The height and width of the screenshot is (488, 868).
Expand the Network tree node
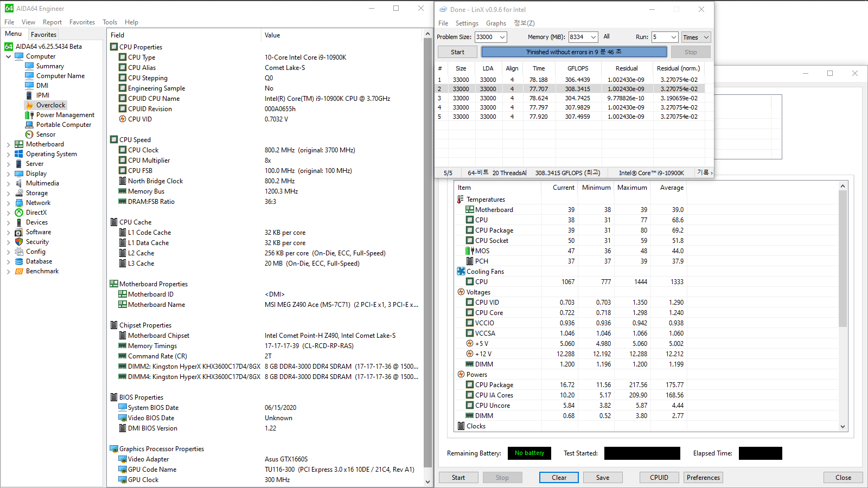[x=8, y=203]
